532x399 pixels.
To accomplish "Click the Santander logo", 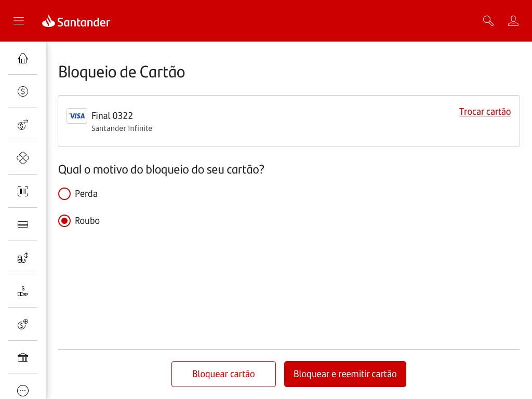I will [x=76, y=21].
